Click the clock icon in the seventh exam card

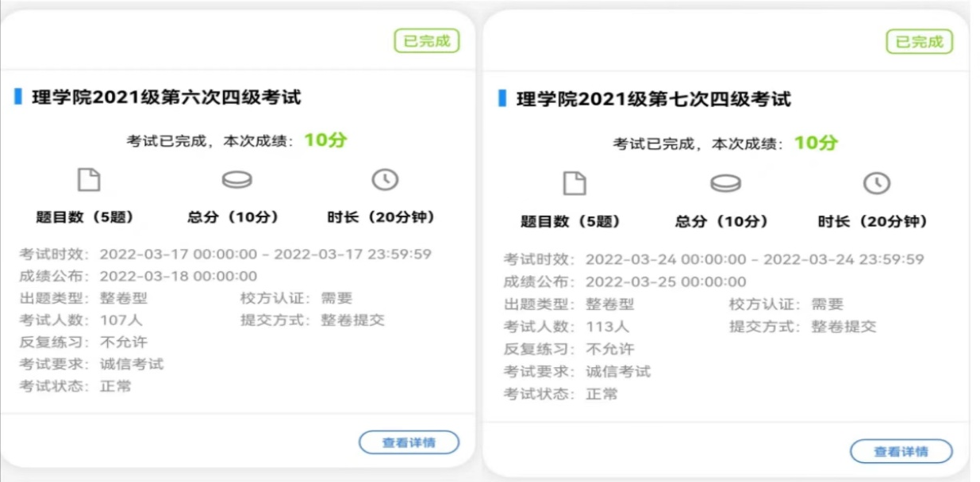click(876, 184)
